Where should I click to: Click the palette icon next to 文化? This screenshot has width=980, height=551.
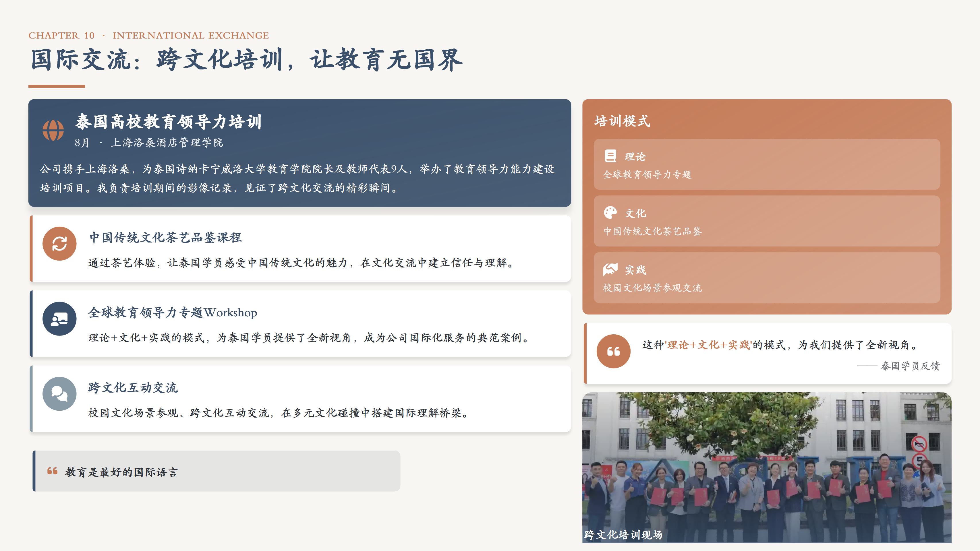(x=610, y=213)
